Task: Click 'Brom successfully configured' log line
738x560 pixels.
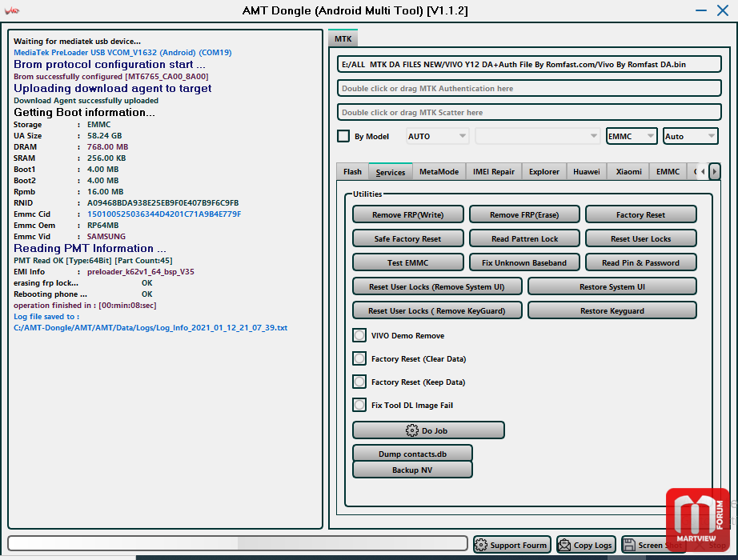Action: click(x=111, y=76)
